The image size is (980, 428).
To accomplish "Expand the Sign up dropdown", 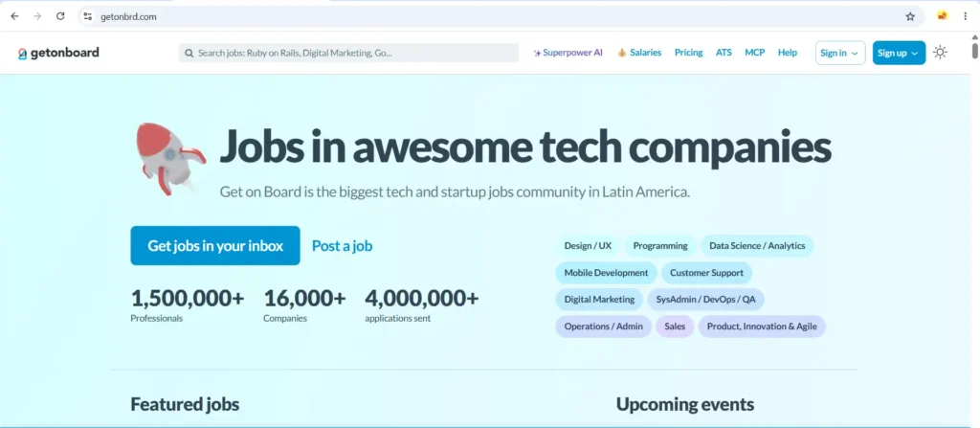I will click(899, 54).
